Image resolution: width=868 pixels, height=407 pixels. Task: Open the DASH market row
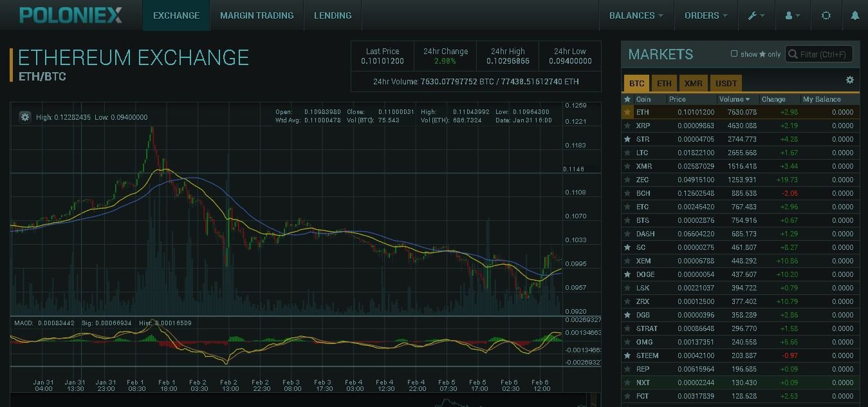coord(740,234)
